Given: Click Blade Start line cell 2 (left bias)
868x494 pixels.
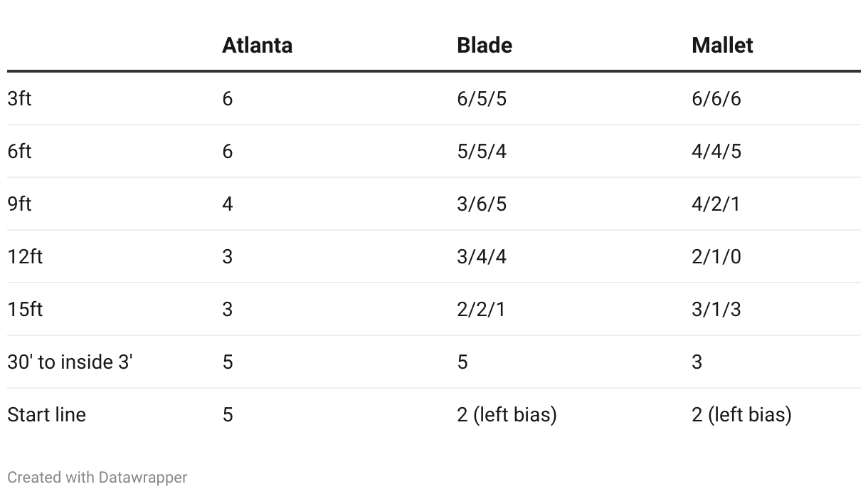Looking at the screenshot, I should [507, 414].
